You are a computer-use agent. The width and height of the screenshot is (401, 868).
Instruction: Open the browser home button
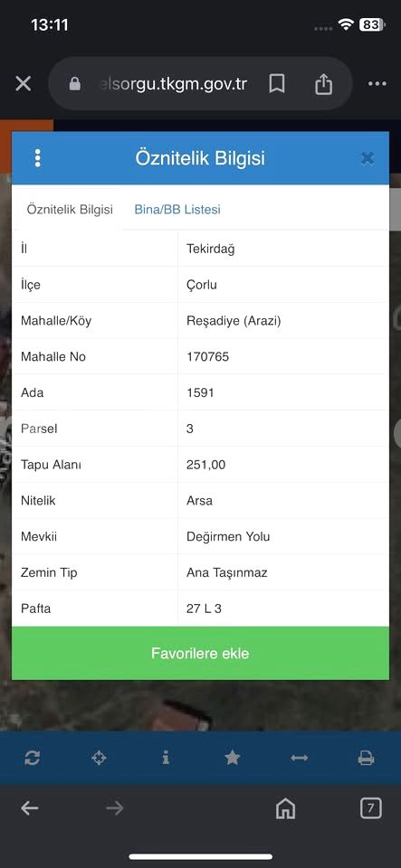286,808
